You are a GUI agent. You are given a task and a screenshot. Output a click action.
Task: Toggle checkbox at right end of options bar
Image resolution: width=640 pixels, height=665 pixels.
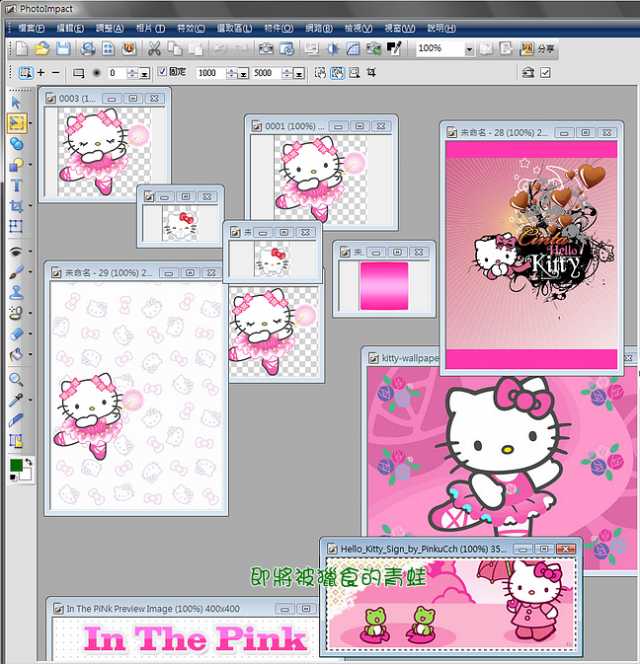(545, 73)
